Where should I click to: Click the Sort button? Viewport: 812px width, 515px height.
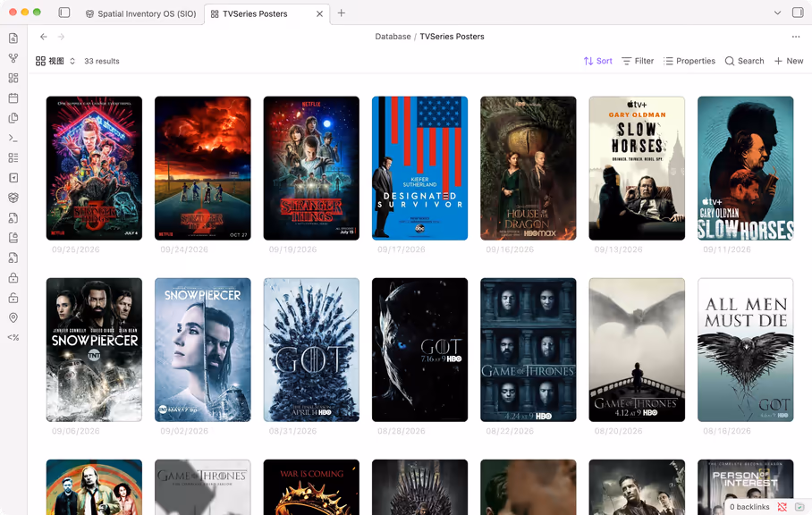point(597,61)
